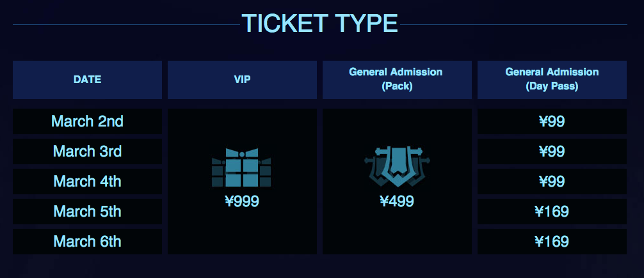Choose the ¥99 day pass for March 2nd
The height and width of the screenshot is (278, 644).
coord(552,121)
